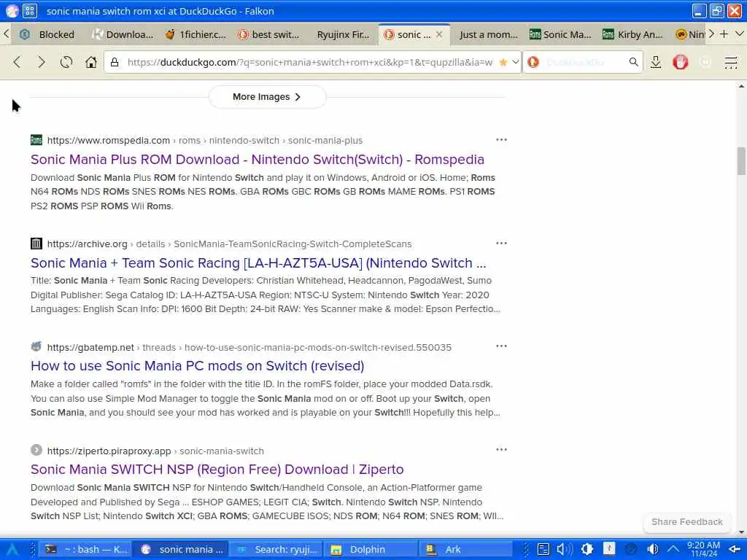Switch to the Sonic Ma... tab
The height and width of the screenshot is (560, 747).
[x=560, y=34]
